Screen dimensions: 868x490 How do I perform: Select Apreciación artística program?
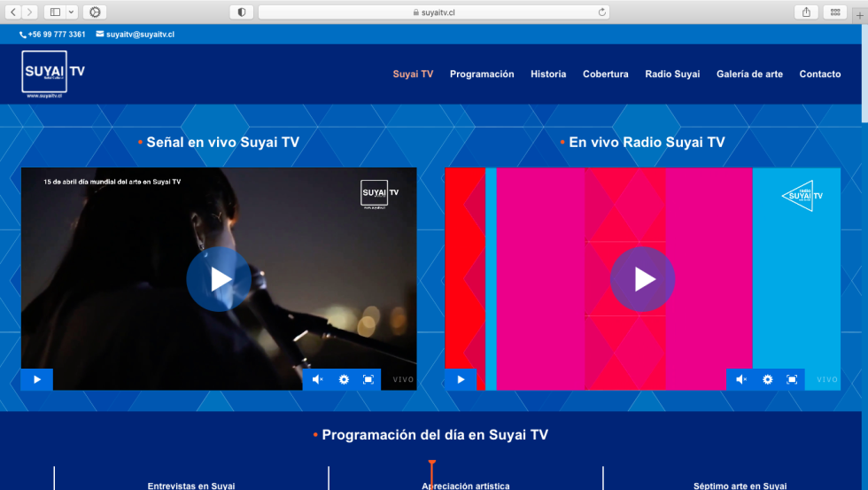click(466, 486)
